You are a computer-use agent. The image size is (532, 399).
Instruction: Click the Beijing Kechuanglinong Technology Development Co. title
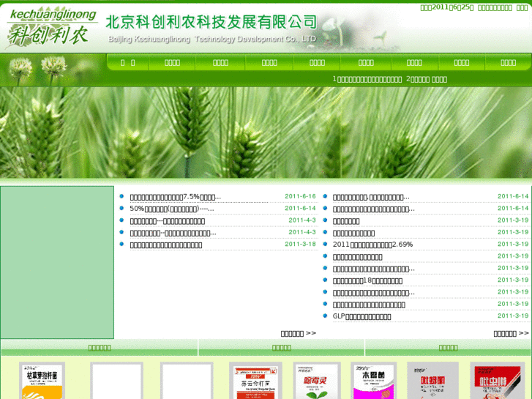pos(211,29)
